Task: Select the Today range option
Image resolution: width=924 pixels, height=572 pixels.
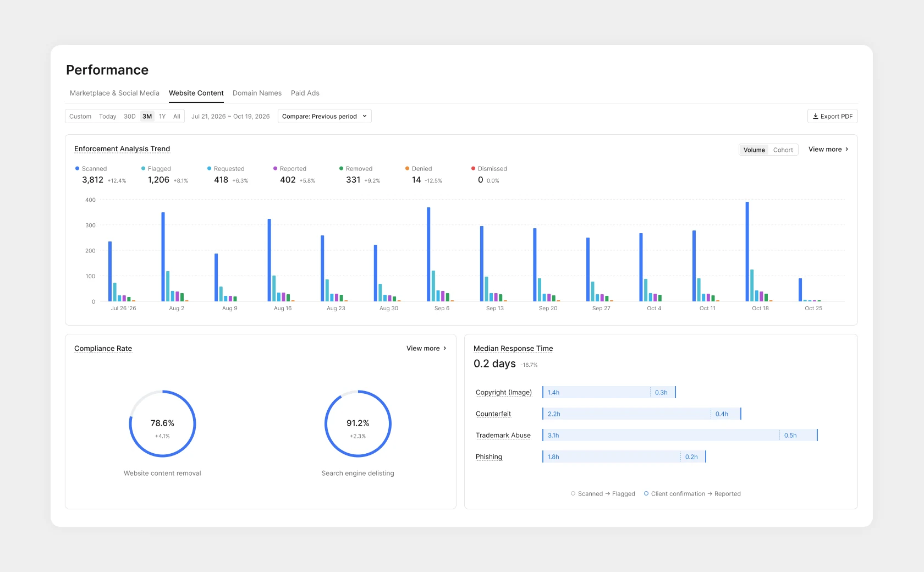Action: 108,117
